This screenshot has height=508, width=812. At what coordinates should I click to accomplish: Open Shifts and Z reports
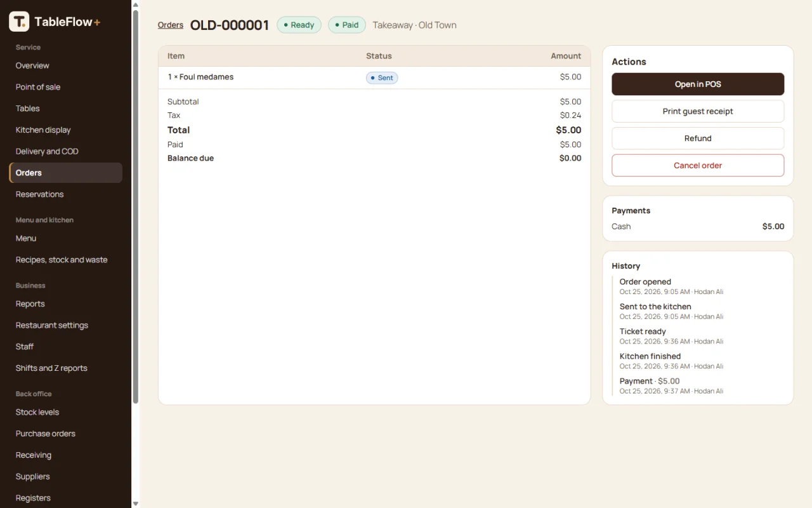(65, 368)
